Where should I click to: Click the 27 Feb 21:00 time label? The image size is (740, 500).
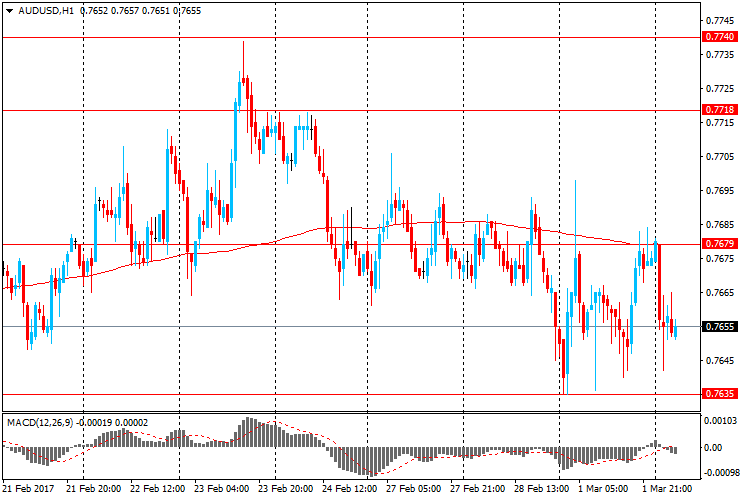[x=478, y=488]
